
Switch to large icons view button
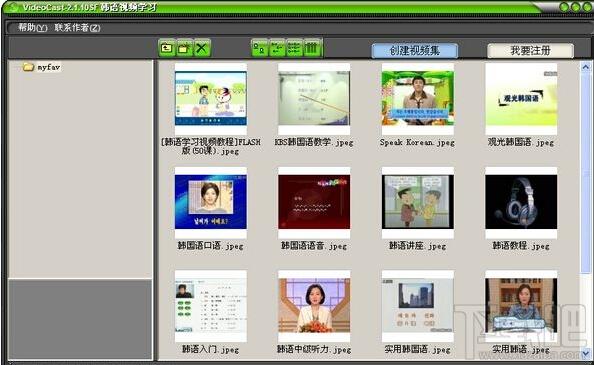[260, 48]
